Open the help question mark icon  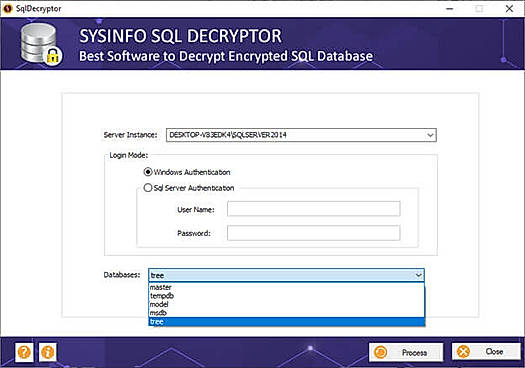24,352
